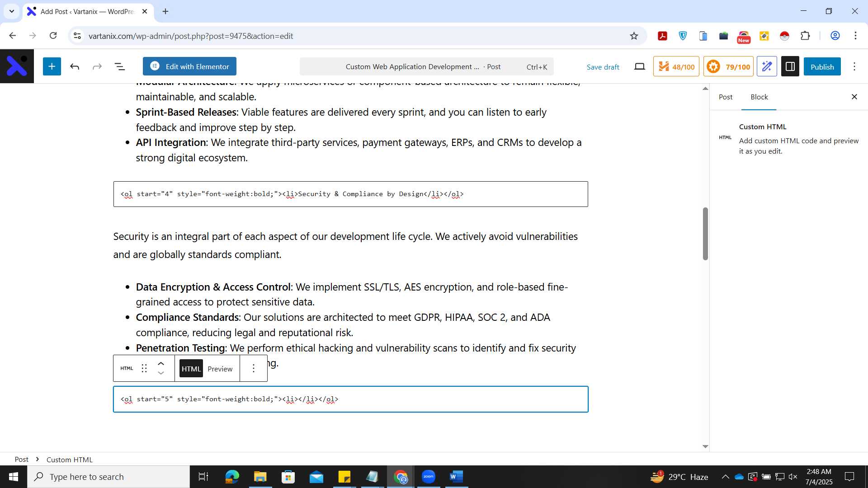Click scrollbar down arrow in editor
Viewport: 868px width, 488px height.
705,446
